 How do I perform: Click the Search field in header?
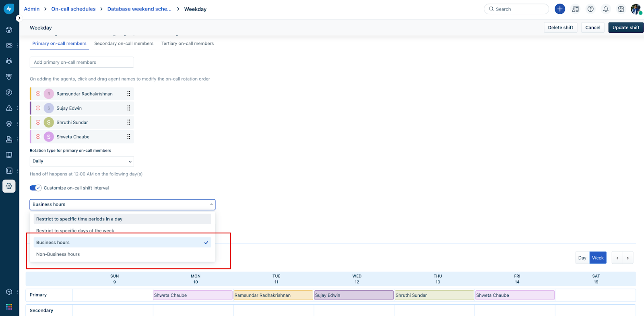516,9
